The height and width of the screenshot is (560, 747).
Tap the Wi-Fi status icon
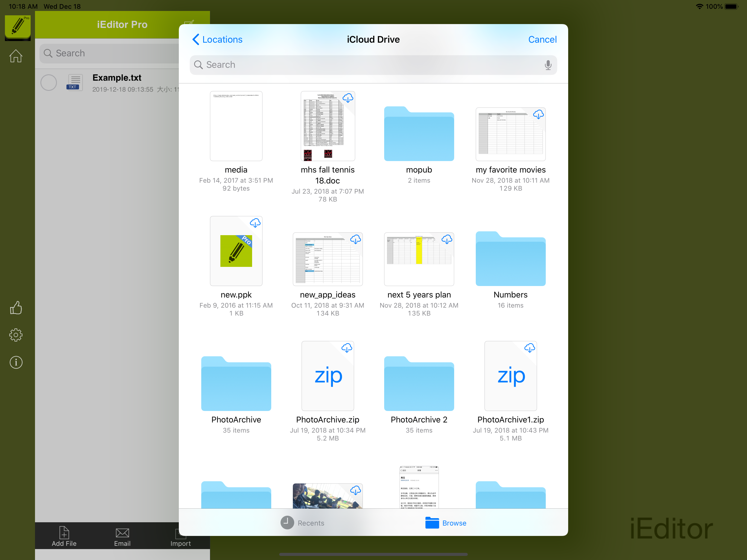(699, 6)
